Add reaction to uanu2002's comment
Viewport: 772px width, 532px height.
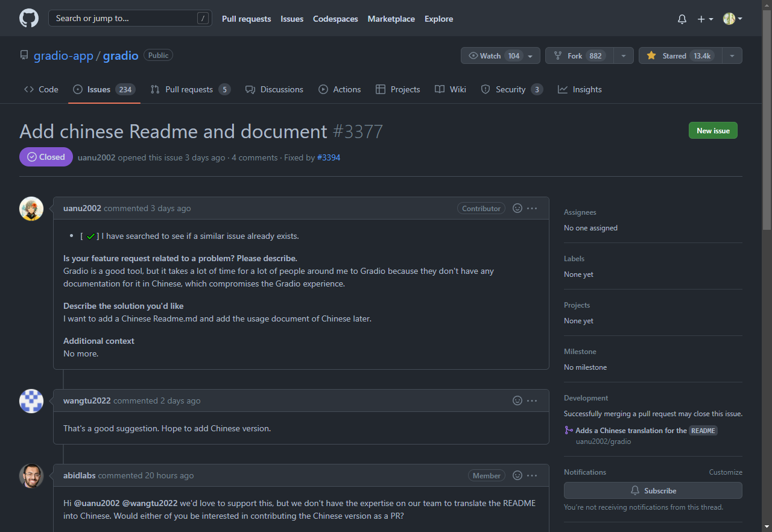(517, 208)
